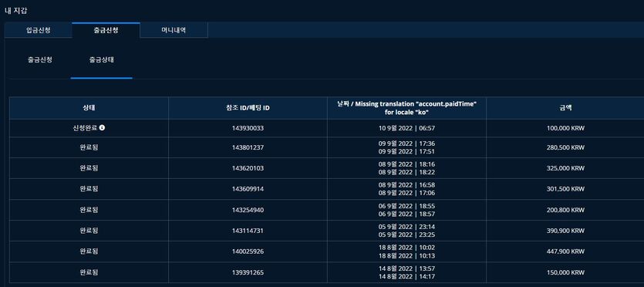644x287 pixels.
Task: Click 완료됨 status in row 143620103
Action: tap(89, 168)
